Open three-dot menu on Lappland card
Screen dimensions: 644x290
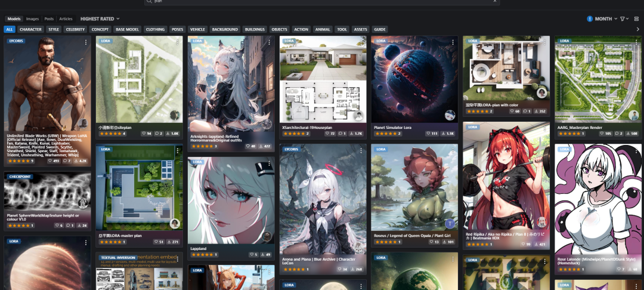coord(270,163)
